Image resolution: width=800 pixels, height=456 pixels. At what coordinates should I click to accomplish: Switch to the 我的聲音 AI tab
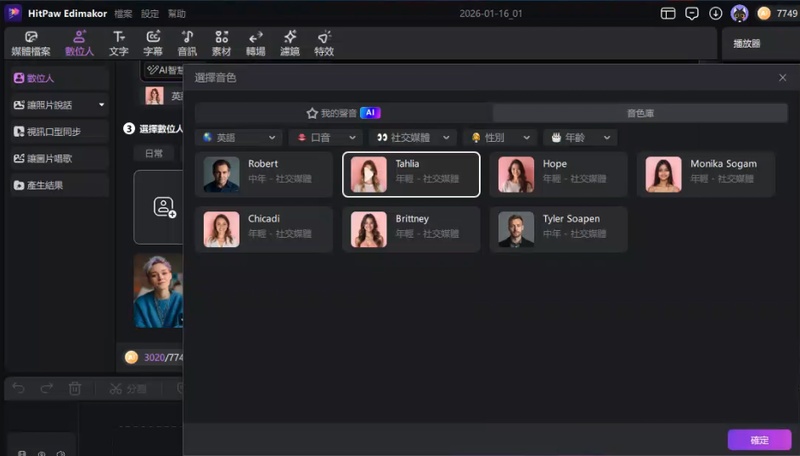[x=343, y=113]
